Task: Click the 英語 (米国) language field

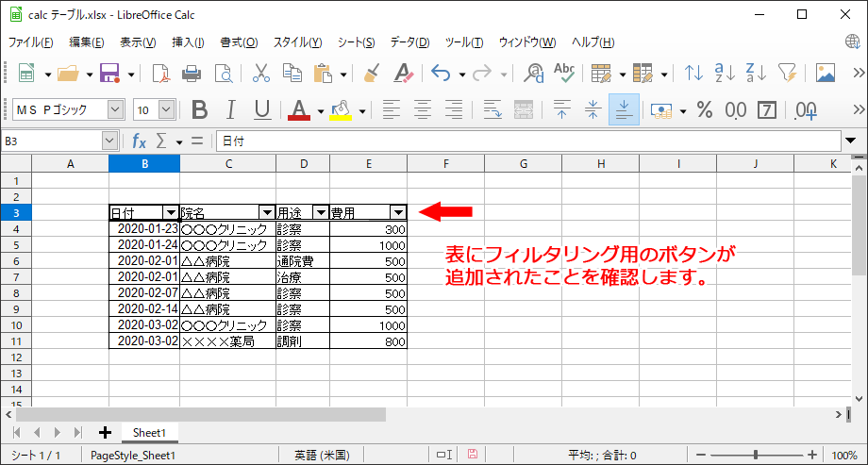Action: click(x=322, y=455)
